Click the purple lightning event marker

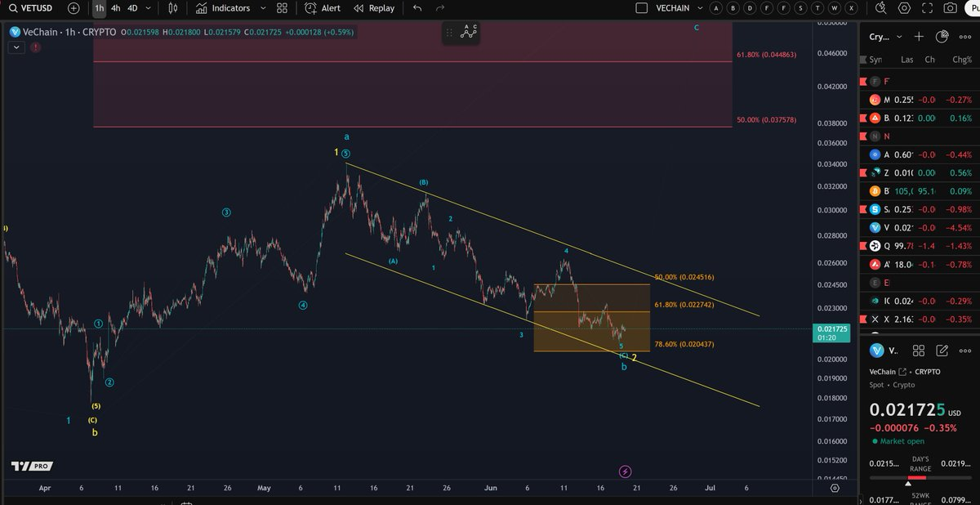click(625, 471)
